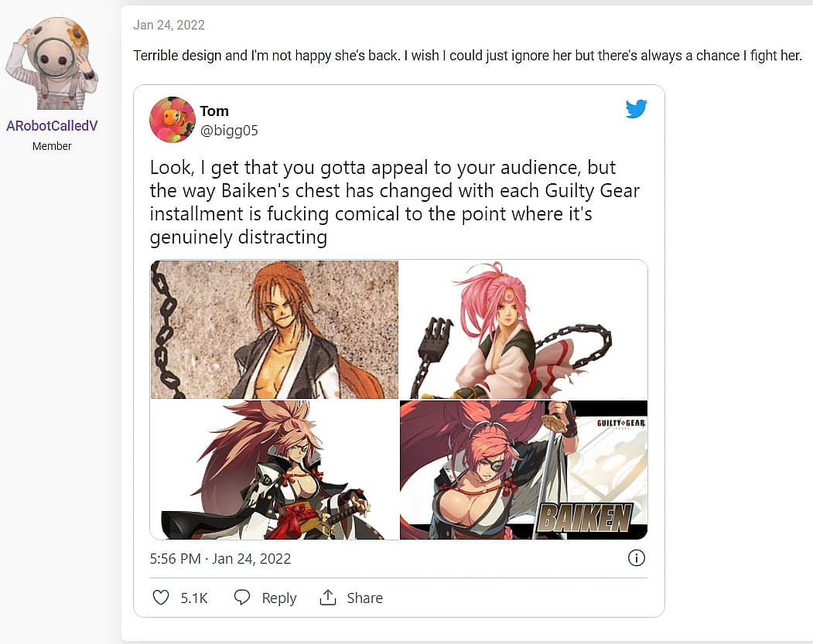813x644 pixels.
Task: Click the embedded tweet text body
Action: pyautogui.click(x=395, y=202)
